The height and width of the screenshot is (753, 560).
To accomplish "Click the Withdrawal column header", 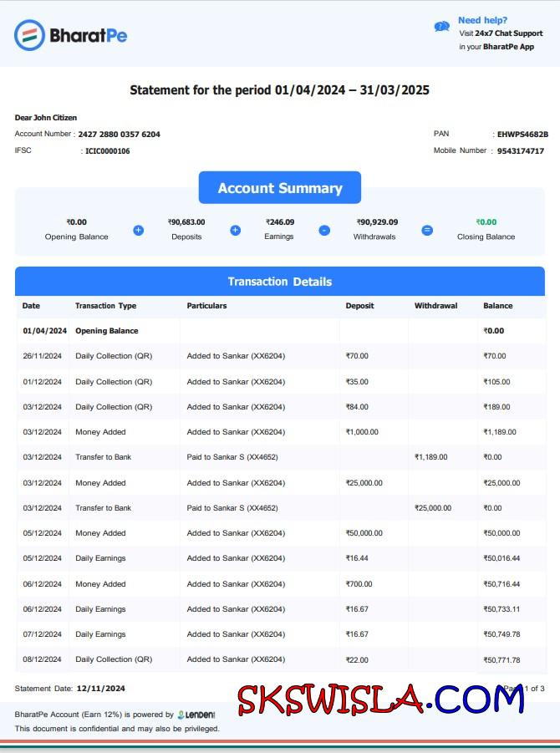I will pyautogui.click(x=435, y=306).
